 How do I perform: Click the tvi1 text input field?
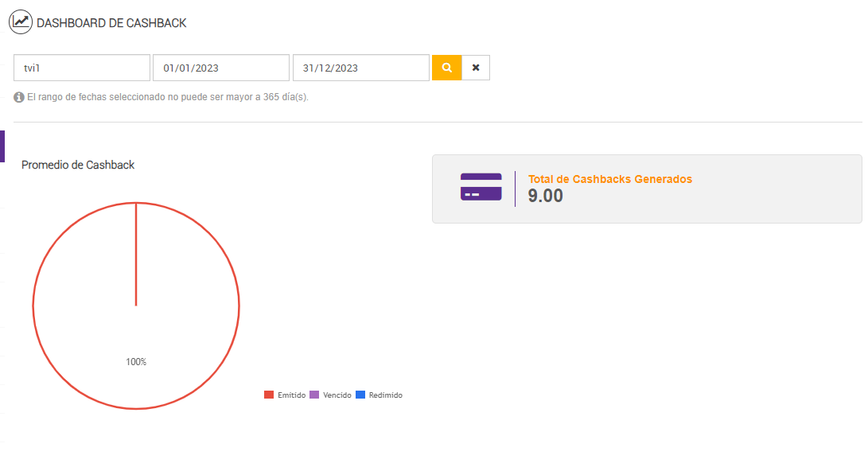pos(82,68)
